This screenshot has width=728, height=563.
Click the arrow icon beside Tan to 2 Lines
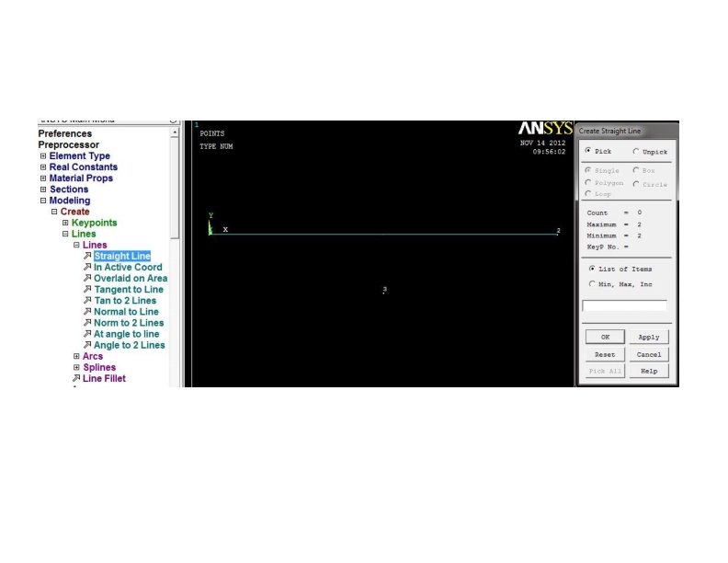pos(87,301)
